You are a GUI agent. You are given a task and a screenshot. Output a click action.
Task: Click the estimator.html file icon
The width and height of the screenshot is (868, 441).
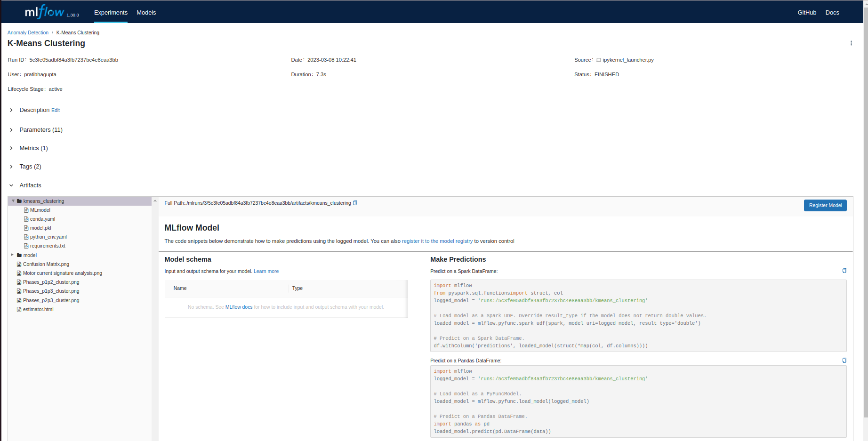coord(19,309)
